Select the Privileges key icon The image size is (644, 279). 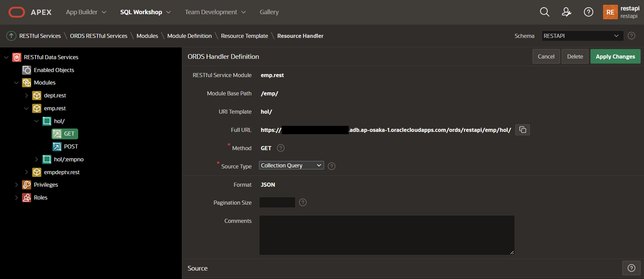(x=27, y=185)
